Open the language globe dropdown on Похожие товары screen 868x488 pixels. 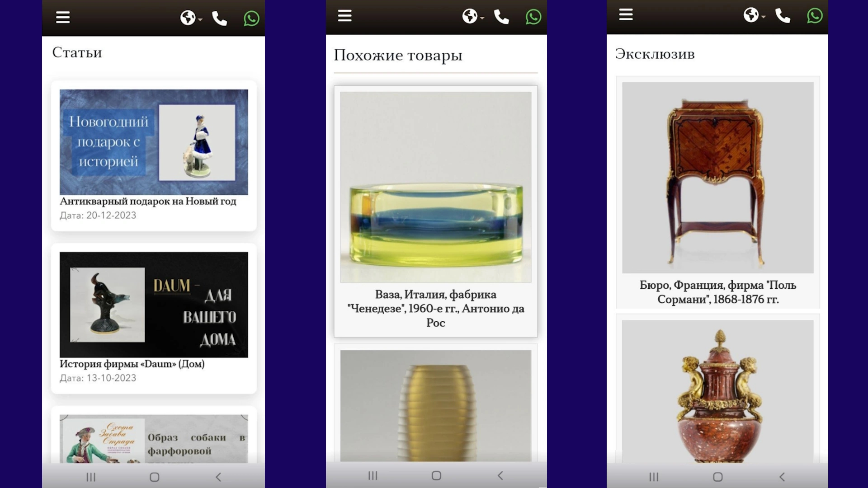coord(473,17)
